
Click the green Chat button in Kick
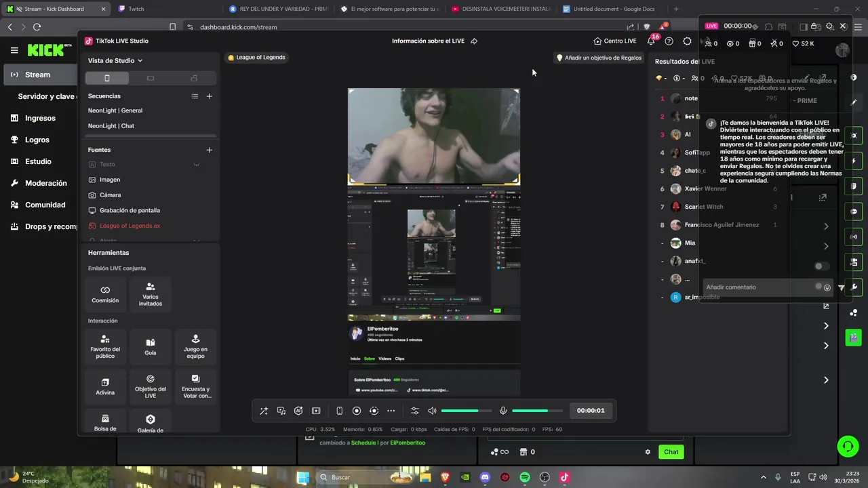click(671, 452)
